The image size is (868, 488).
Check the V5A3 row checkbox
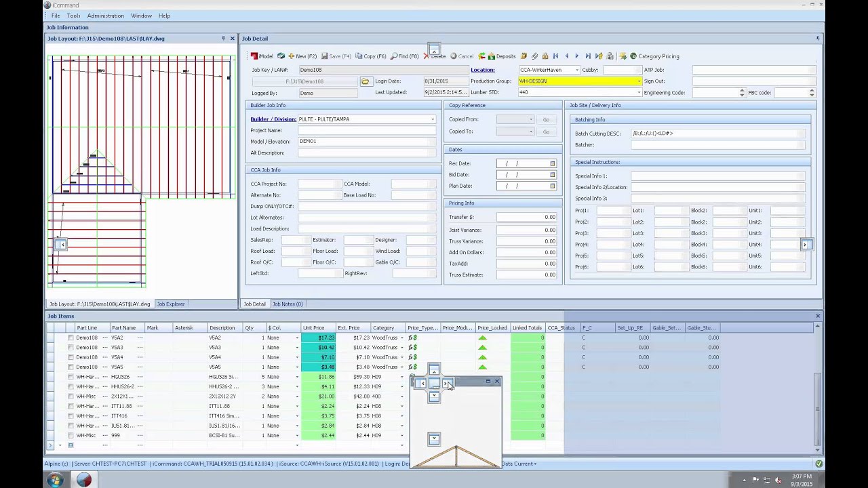click(71, 348)
